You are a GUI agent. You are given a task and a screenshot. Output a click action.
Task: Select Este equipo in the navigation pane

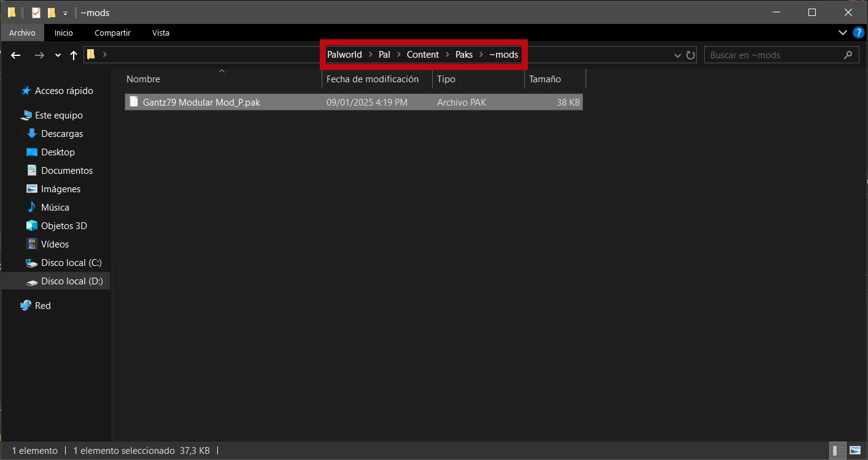pyautogui.click(x=59, y=115)
